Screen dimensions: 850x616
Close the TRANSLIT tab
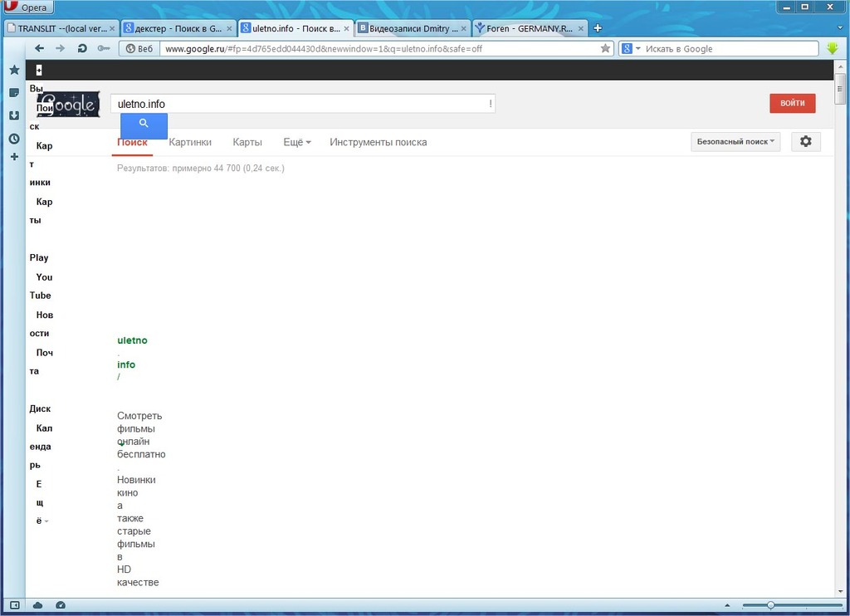(112, 29)
